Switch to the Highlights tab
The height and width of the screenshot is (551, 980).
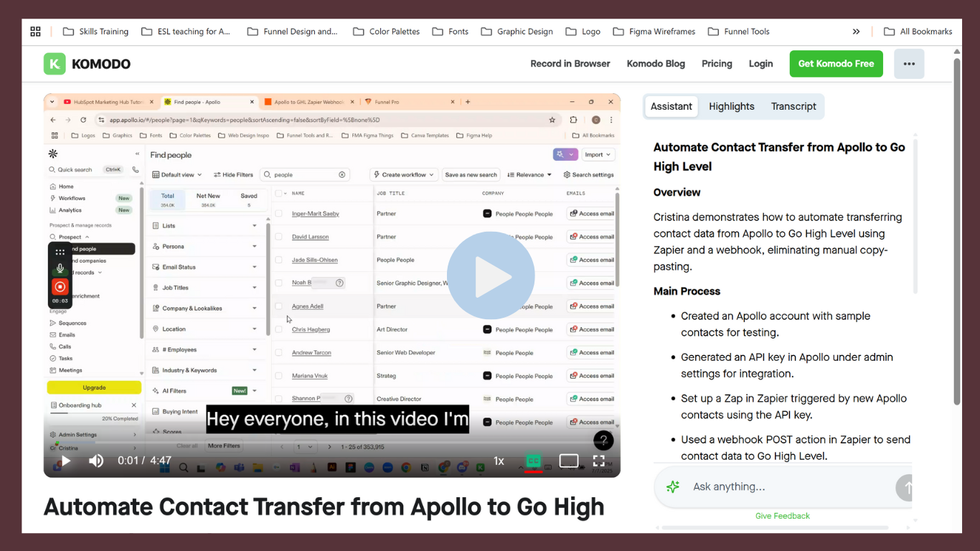[x=732, y=106]
